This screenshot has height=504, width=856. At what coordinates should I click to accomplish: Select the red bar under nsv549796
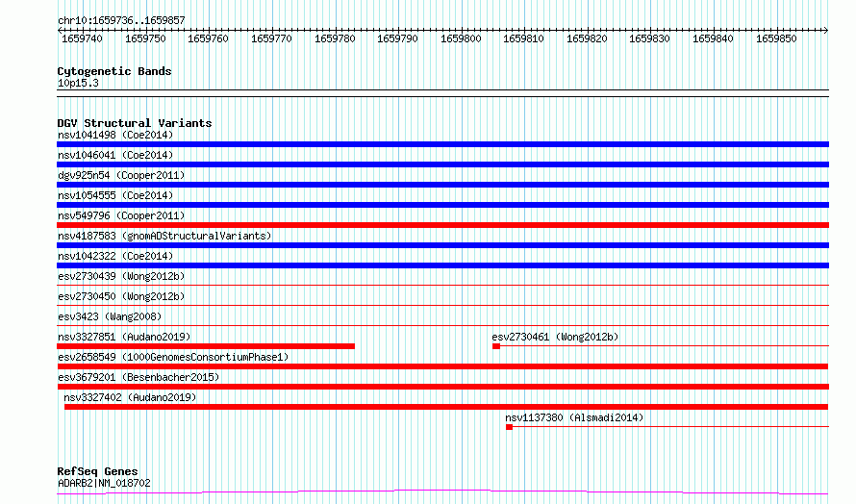(x=442, y=225)
